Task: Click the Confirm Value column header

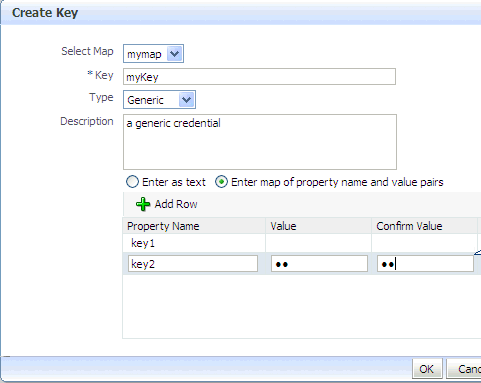Action: [409, 226]
